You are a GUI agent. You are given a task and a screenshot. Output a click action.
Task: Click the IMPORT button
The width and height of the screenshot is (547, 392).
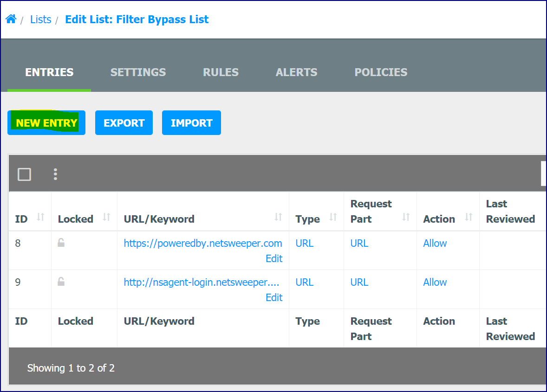(x=191, y=122)
